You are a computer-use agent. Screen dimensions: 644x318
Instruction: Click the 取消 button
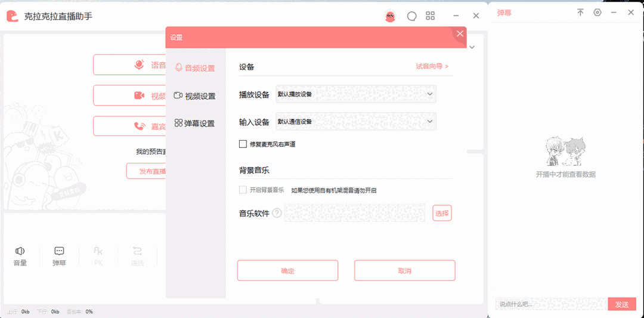tap(404, 271)
